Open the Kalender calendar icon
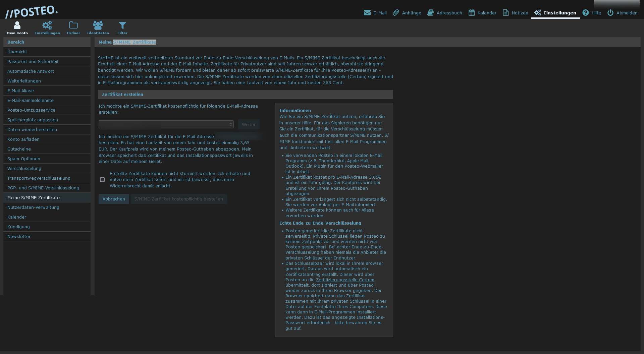 pos(472,13)
